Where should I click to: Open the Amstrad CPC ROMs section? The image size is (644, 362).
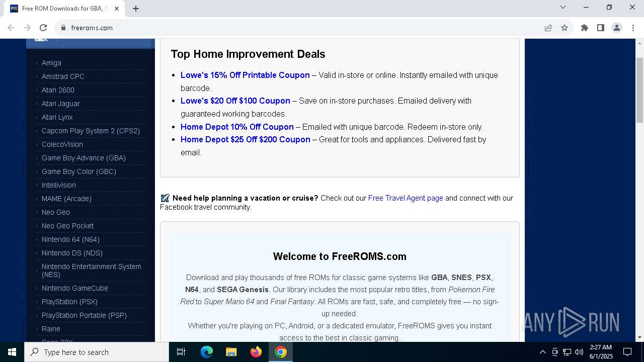(63, 76)
